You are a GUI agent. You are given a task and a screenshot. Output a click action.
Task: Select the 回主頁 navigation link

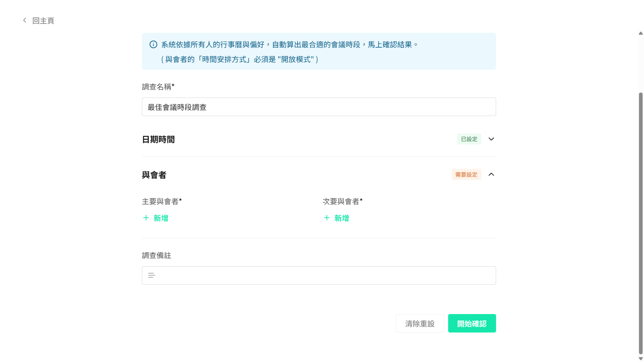(43, 20)
